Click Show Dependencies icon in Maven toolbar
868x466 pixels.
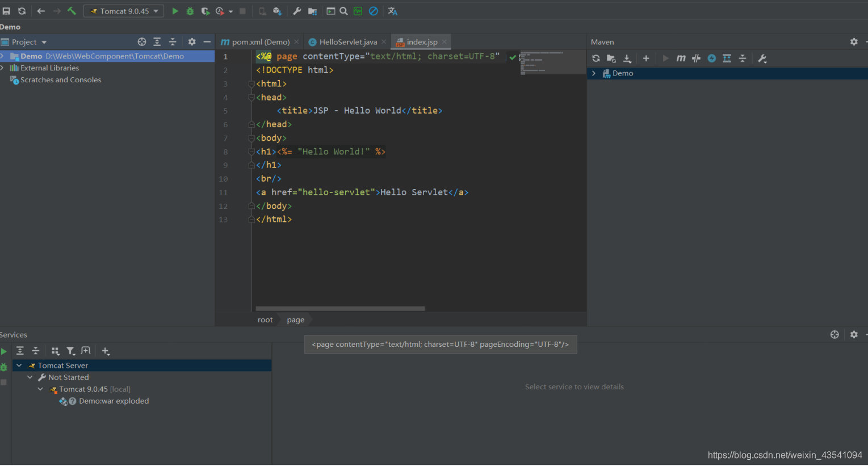coord(727,58)
